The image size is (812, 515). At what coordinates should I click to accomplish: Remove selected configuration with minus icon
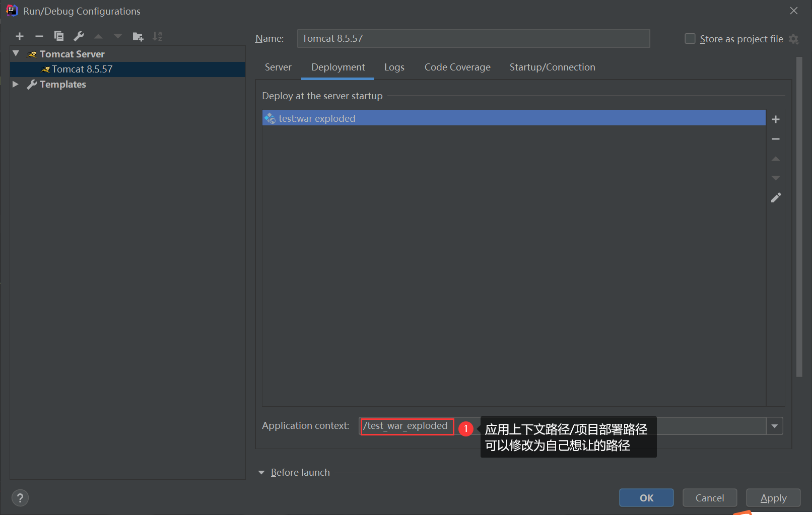coord(39,36)
